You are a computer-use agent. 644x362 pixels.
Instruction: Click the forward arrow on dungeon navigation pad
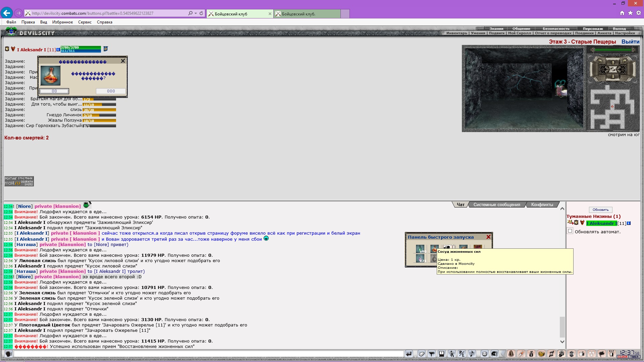pos(613,62)
